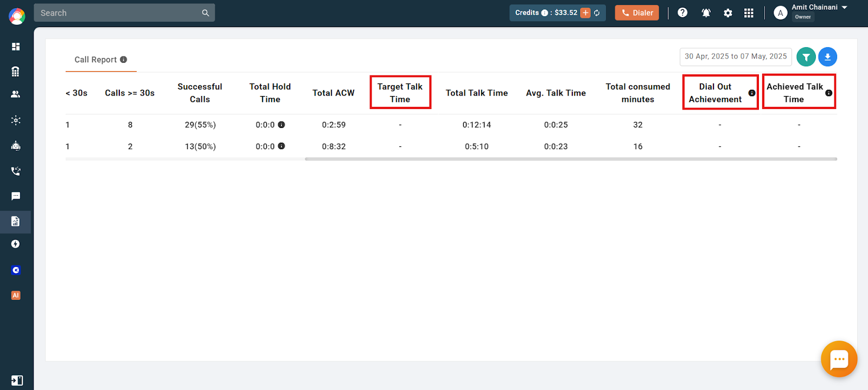Open the reports document icon in sidebar
The height and width of the screenshot is (390, 868).
pos(16,221)
